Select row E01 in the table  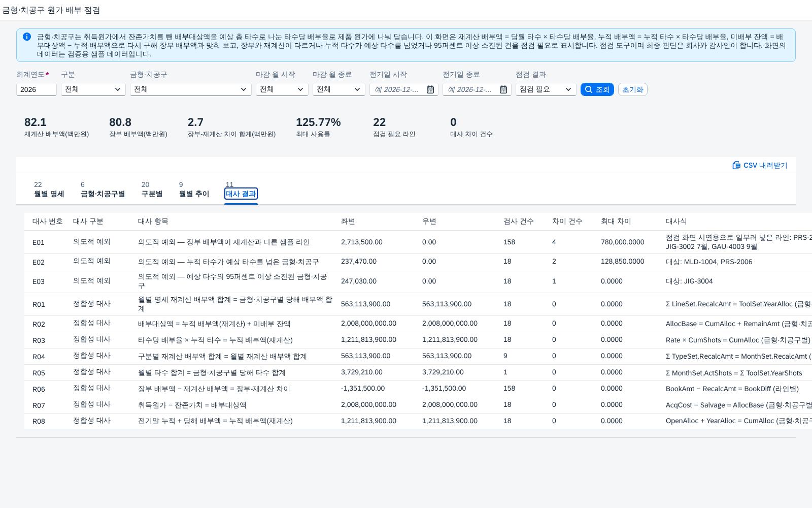click(418, 242)
